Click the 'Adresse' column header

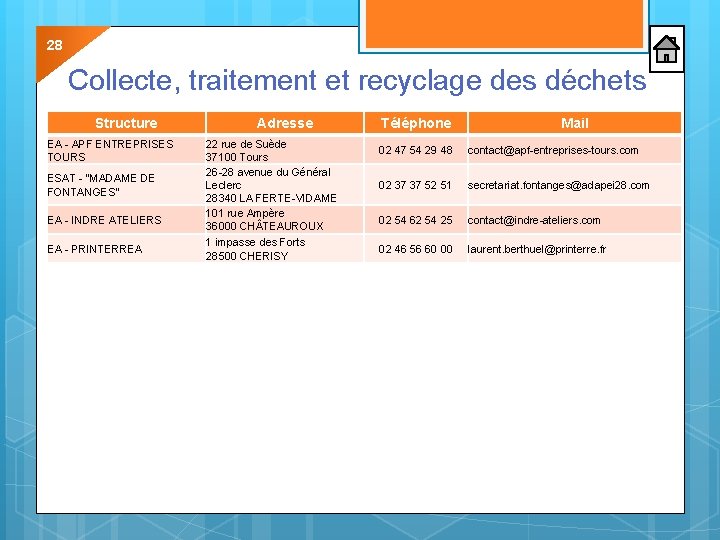coord(285,123)
